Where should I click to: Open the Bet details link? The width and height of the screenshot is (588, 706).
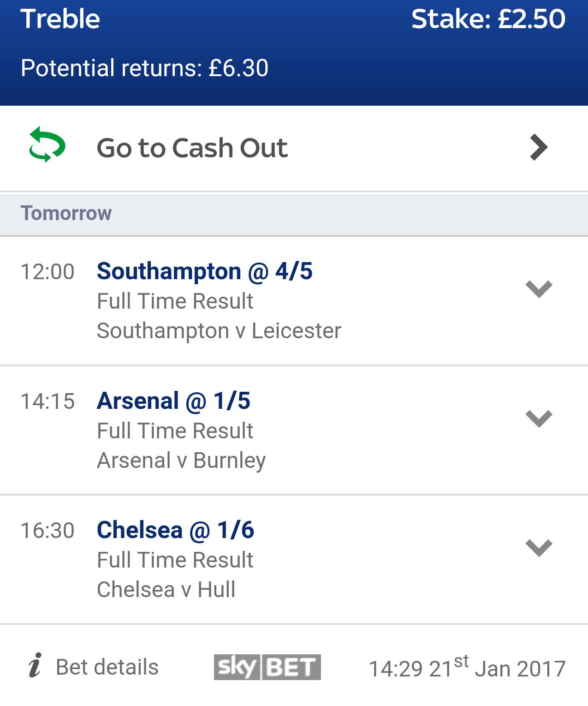coord(107,667)
